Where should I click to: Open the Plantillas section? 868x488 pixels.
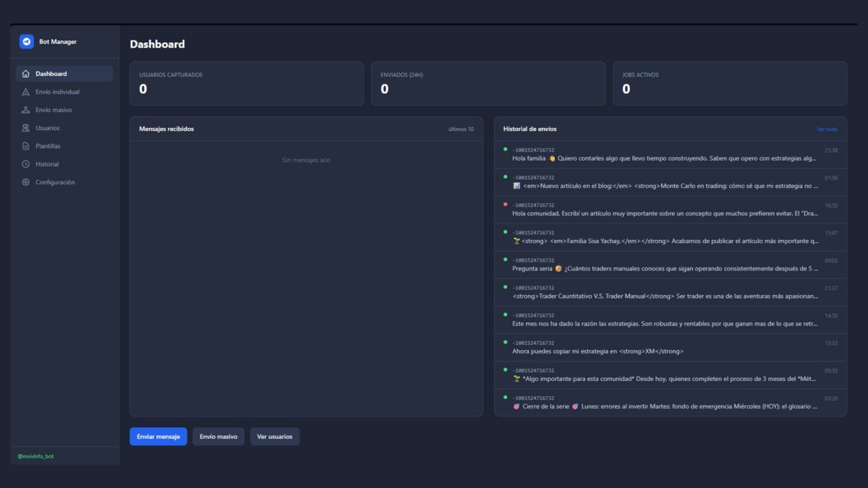pos(64,146)
